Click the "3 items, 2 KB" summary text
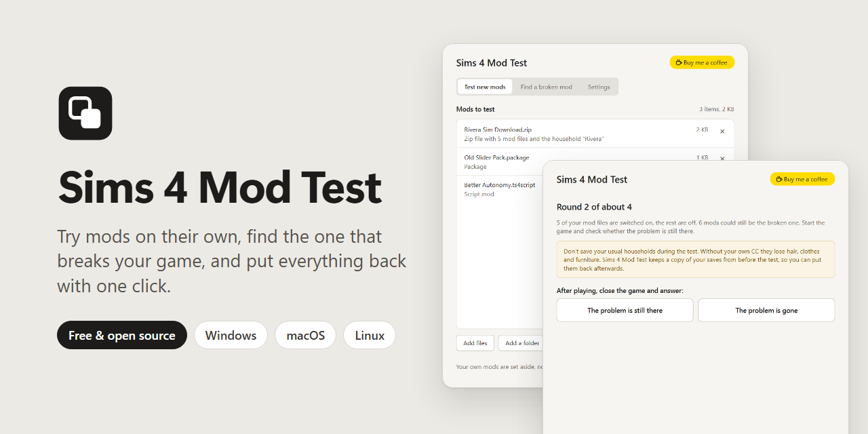This screenshot has width=868, height=434. coord(717,109)
